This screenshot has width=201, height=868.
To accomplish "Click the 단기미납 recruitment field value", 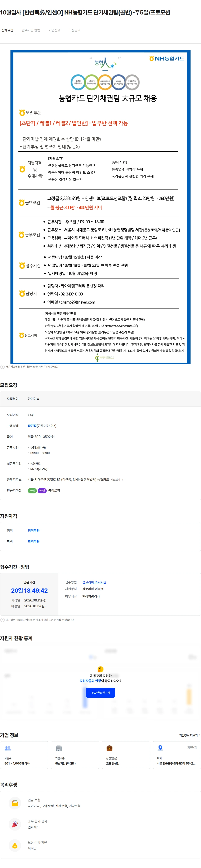I will pos(34,399).
